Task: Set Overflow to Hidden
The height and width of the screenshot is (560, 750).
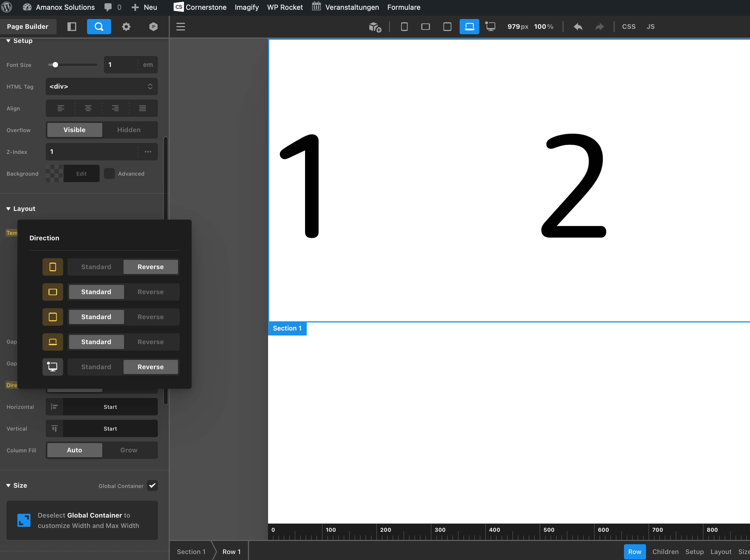Action: (x=128, y=130)
